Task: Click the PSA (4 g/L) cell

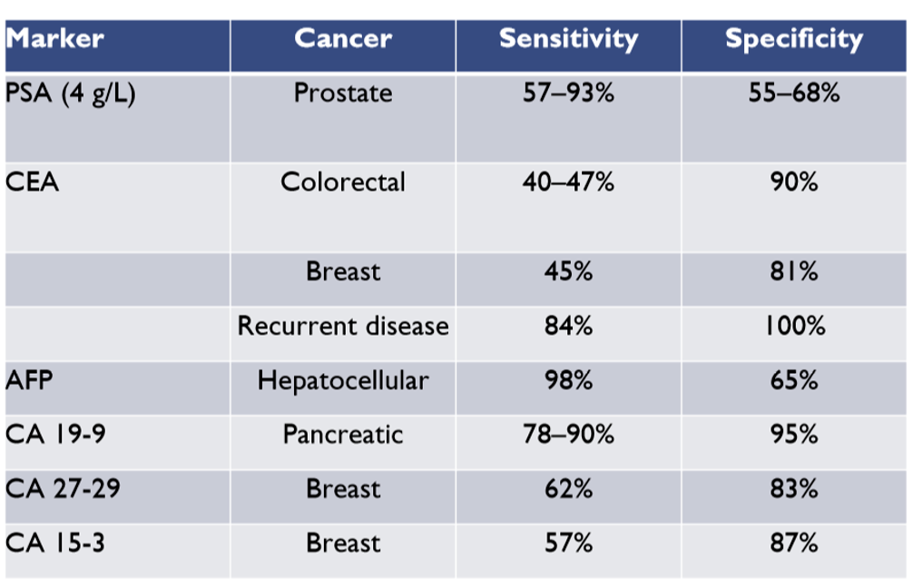Action: (71, 93)
